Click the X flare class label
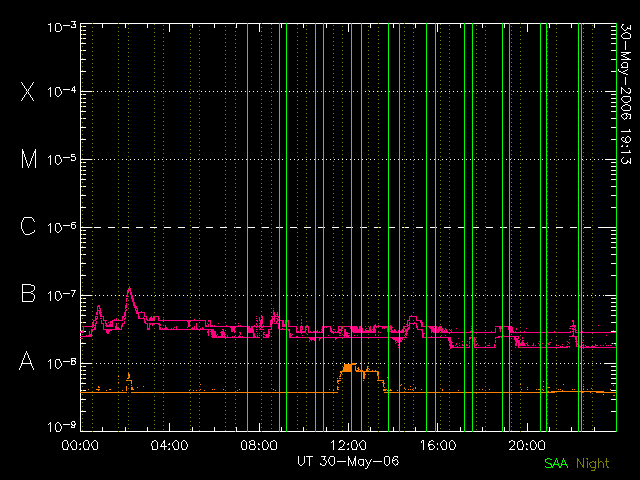Screen dimensions: 640x480 (x=28, y=91)
